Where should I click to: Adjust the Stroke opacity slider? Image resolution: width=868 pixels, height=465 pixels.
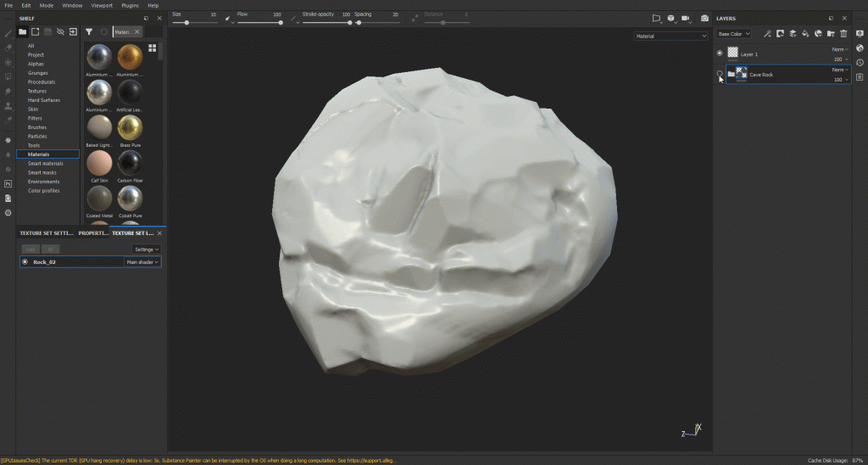click(x=326, y=23)
